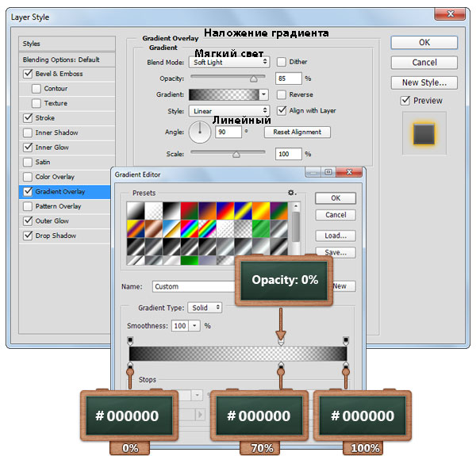The height and width of the screenshot is (456, 476).
Task: Click the New Style... button
Action: pos(424,82)
